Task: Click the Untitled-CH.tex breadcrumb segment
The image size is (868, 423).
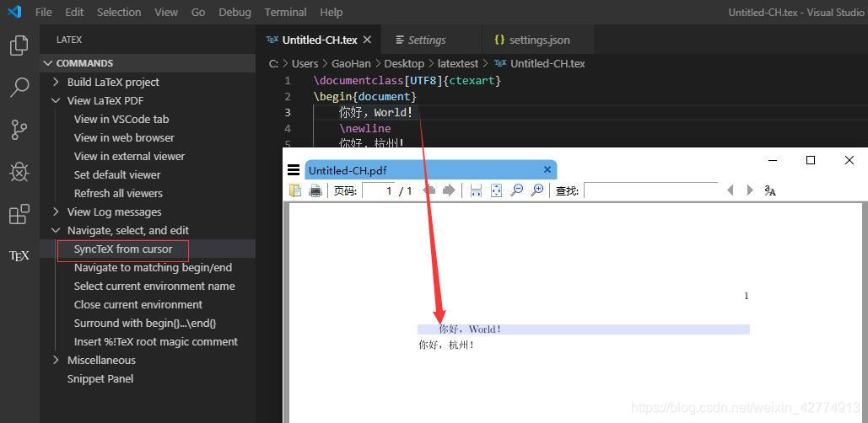Action: pyautogui.click(x=547, y=63)
